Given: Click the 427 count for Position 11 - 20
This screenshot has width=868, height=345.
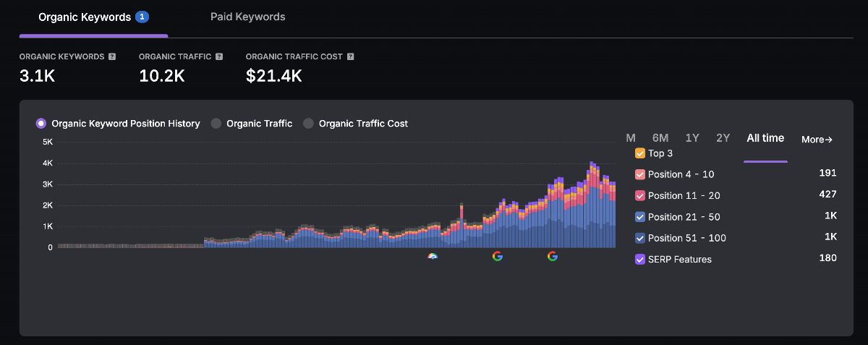Looking at the screenshot, I should [x=828, y=194].
